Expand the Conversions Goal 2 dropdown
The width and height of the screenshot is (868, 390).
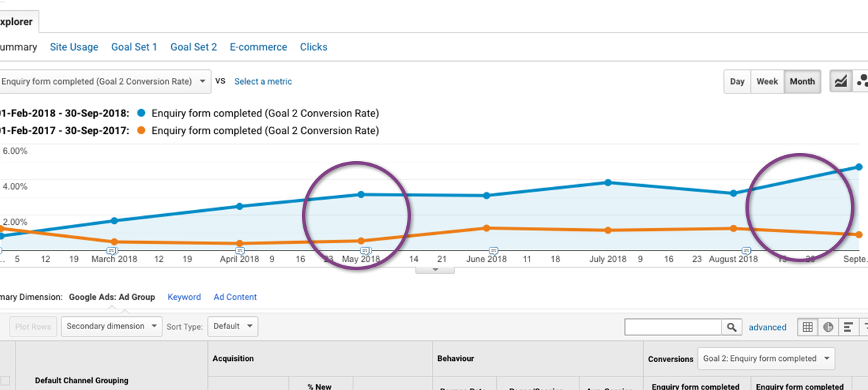(x=766, y=359)
